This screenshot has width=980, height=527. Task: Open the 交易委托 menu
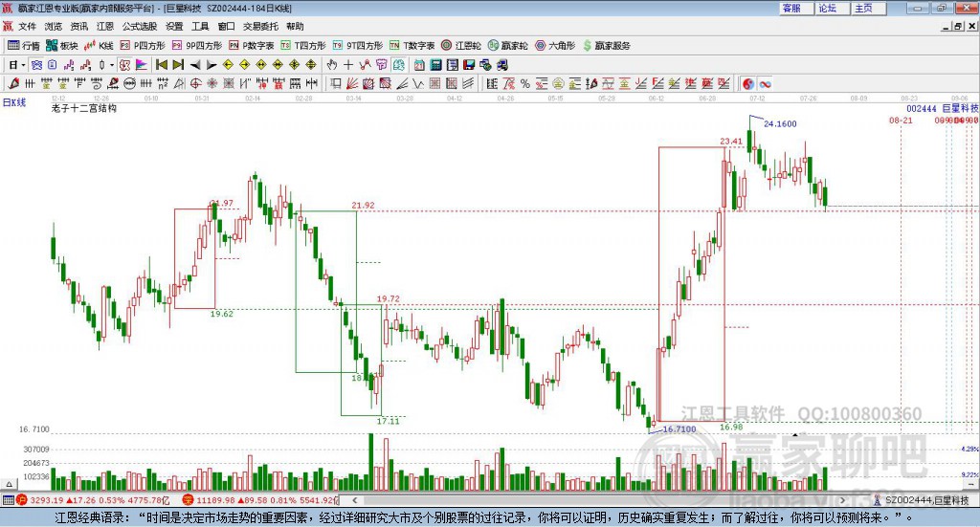click(260, 26)
